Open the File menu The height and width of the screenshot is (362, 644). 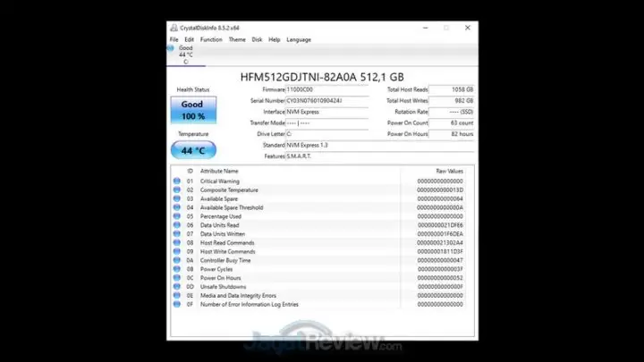click(174, 39)
